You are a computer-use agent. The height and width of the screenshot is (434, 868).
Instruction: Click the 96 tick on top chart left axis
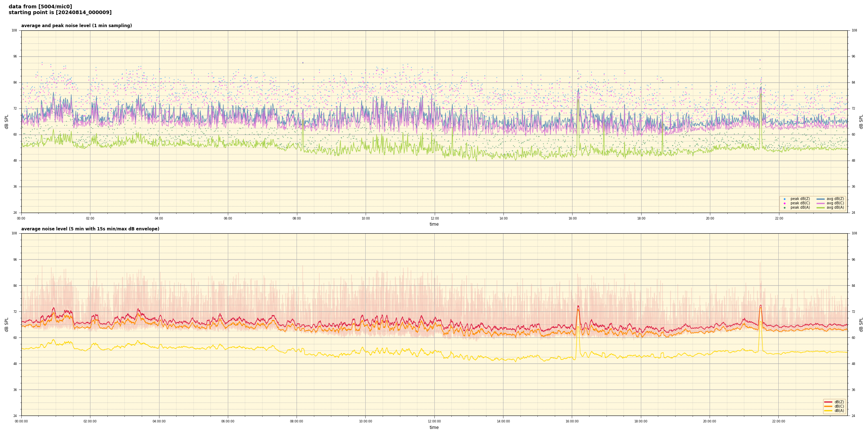(x=14, y=56)
